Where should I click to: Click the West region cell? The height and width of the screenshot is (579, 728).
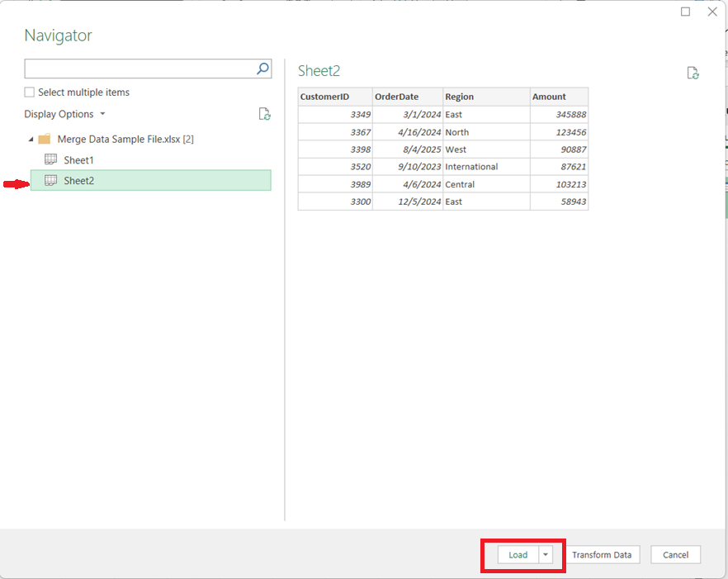pyautogui.click(x=487, y=149)
